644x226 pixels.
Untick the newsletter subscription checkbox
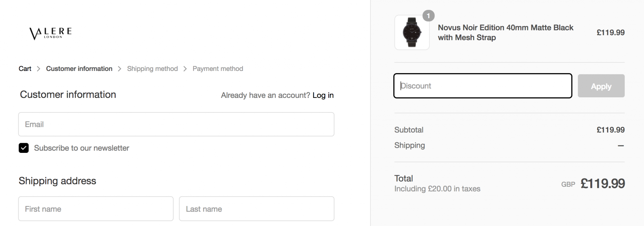[x=24, y=148]
